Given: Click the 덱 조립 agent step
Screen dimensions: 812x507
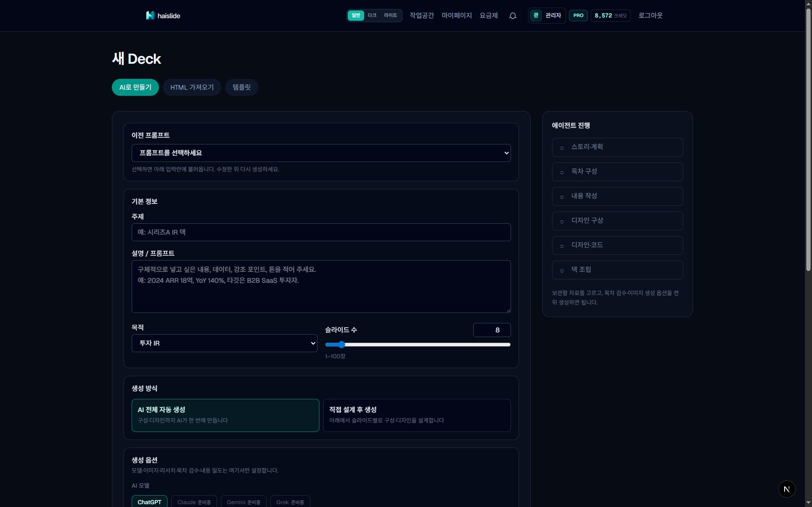Looking at the screenshot, I should point(618,270).
